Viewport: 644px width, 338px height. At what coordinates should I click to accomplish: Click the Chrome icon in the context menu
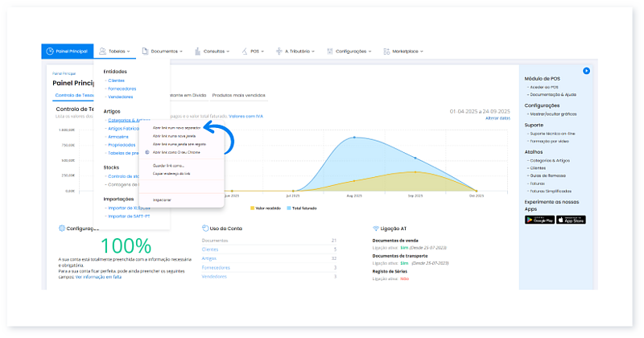(147, 151)
